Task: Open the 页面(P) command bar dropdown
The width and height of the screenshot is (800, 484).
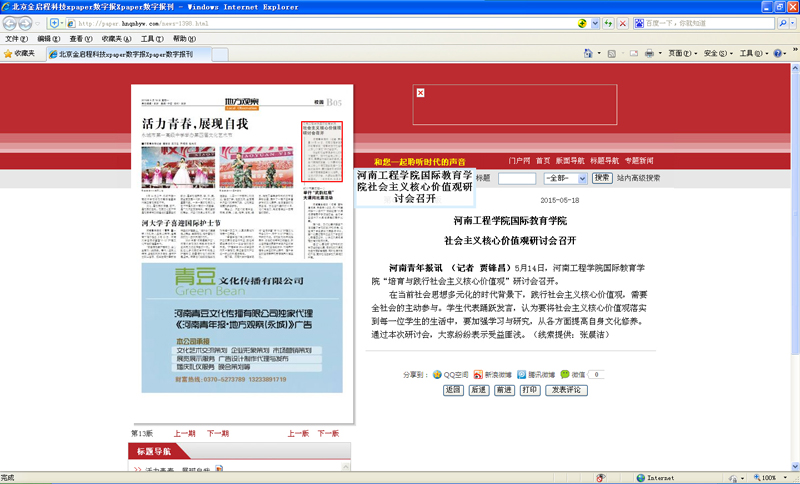Action: click(683, 54)
